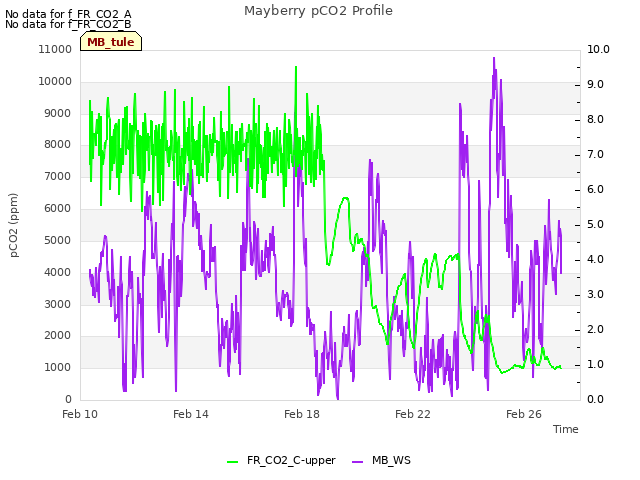Click the 0 left axis value
This screenshot has width=640, height=480.
click(68, 399)
